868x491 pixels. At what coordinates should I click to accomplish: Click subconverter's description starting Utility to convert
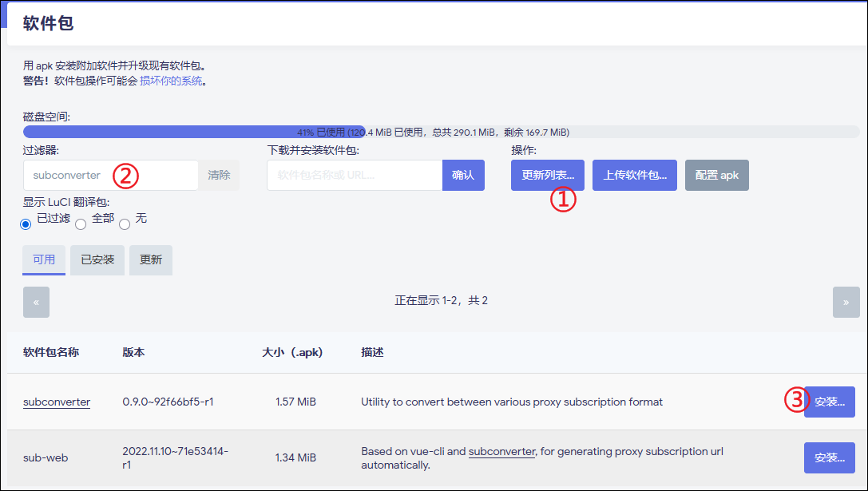(512, 402)
